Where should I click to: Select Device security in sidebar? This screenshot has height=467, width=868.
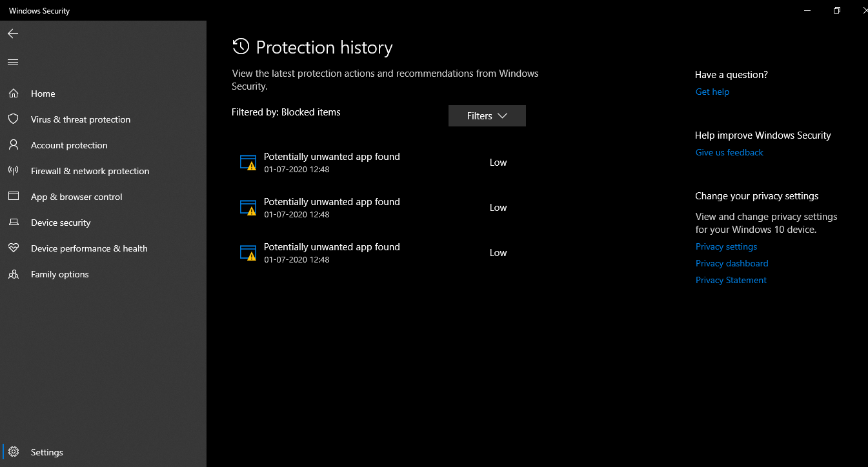[x=61, y=223]
